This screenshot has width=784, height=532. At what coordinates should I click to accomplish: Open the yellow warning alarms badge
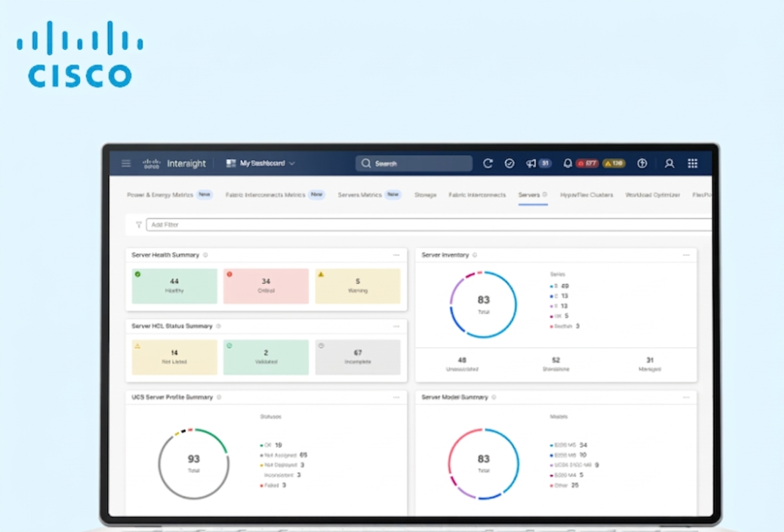coord(614,164)
